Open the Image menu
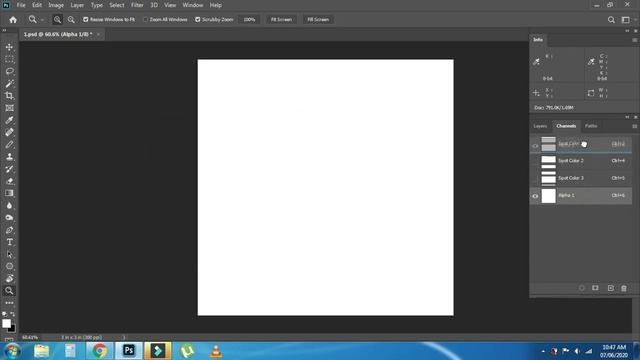 tap(56, 5)
